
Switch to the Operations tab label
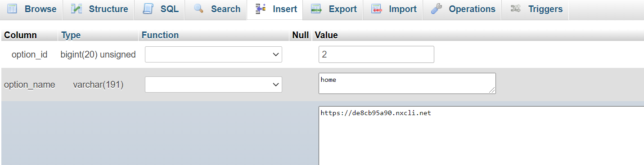pos(472,9)
